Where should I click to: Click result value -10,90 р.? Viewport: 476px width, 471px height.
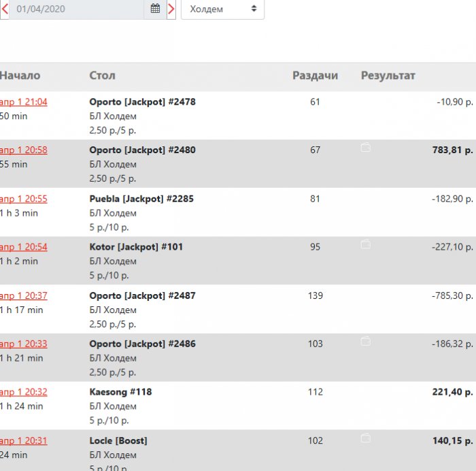tap(455, 102)
